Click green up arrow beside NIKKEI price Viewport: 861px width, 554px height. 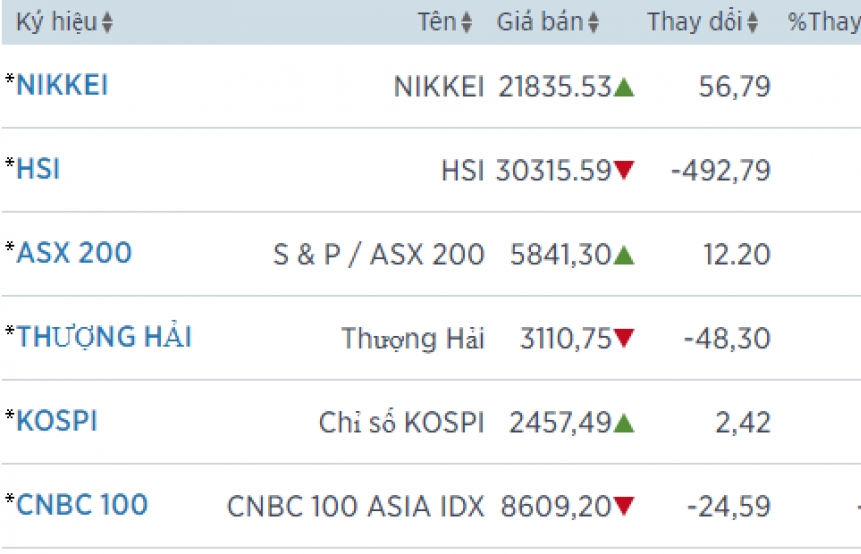coord(624,88)
